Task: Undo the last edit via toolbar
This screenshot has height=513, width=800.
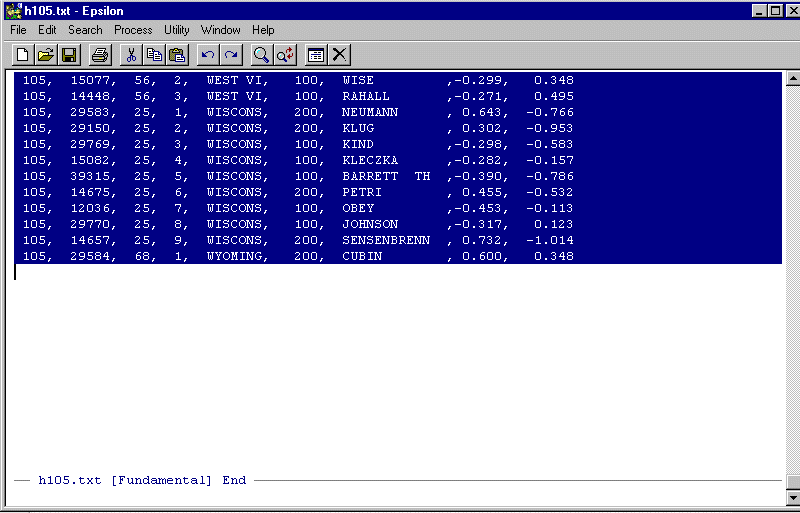Action: click(x=208, y=55)
